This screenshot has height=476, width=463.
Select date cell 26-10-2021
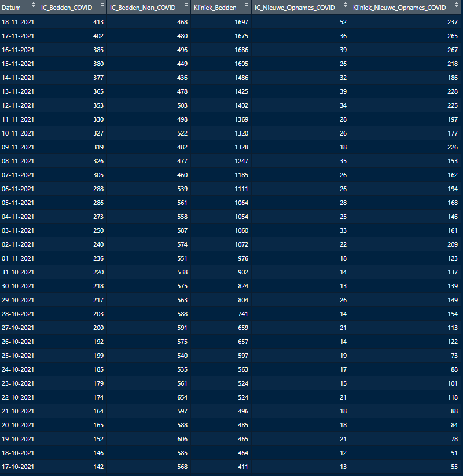(x=18, y=342)
